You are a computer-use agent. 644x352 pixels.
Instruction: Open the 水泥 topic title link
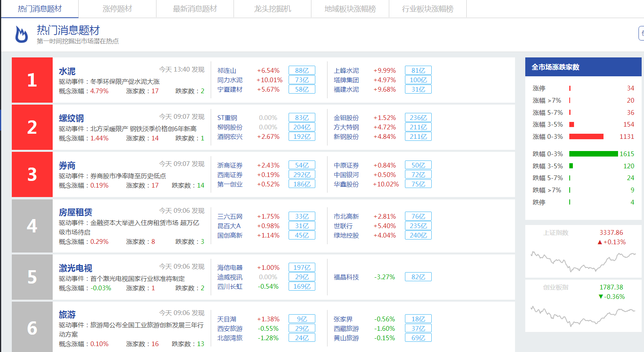[x=67, y=71]
